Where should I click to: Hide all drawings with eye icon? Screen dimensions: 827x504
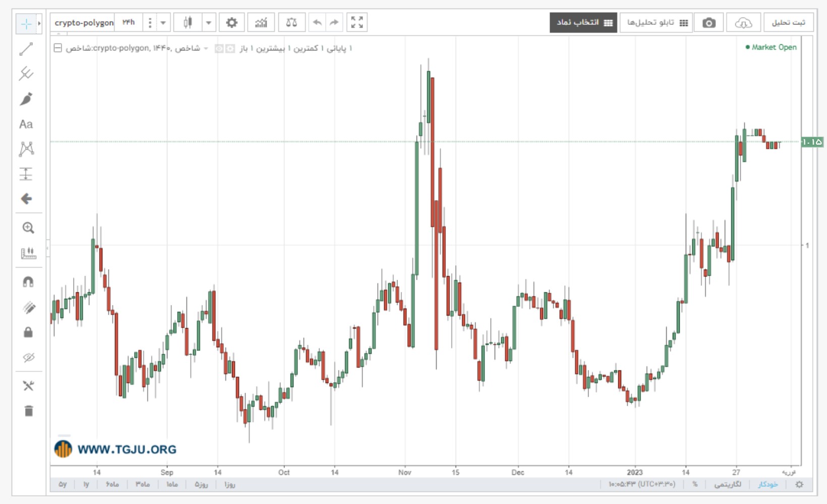[28, 357]
